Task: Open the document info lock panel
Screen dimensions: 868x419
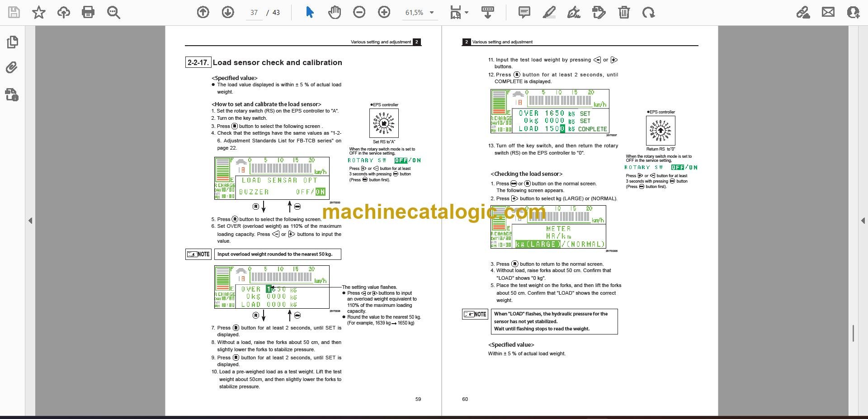Action: point(12,94)
